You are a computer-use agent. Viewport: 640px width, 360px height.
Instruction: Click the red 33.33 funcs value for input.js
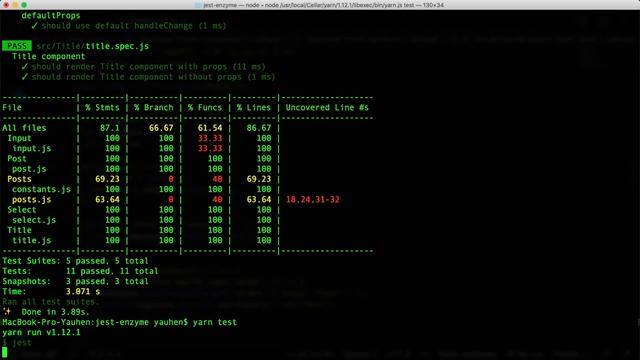[210, 148]
